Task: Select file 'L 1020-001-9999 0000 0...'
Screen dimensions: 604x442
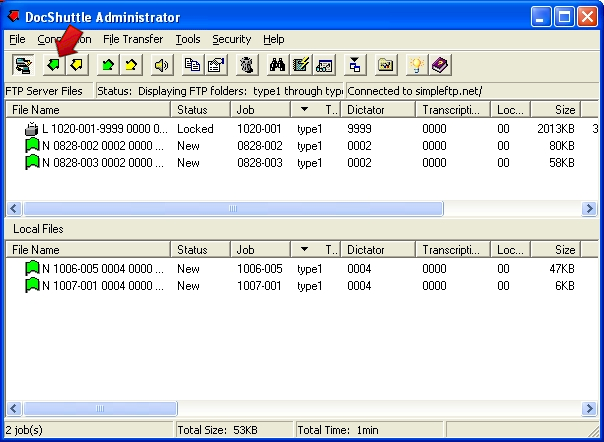Action: coord(105,129)
